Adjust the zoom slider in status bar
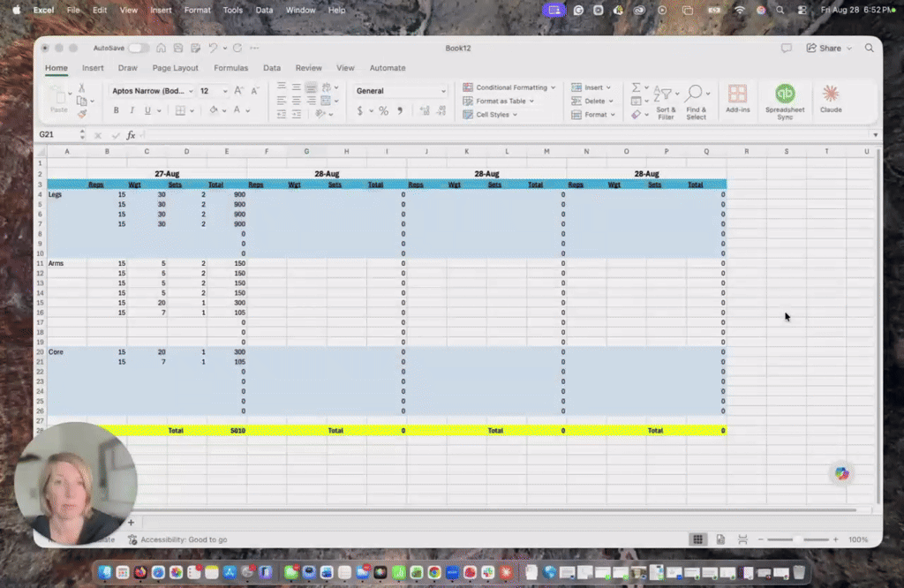 pos(798,539)
